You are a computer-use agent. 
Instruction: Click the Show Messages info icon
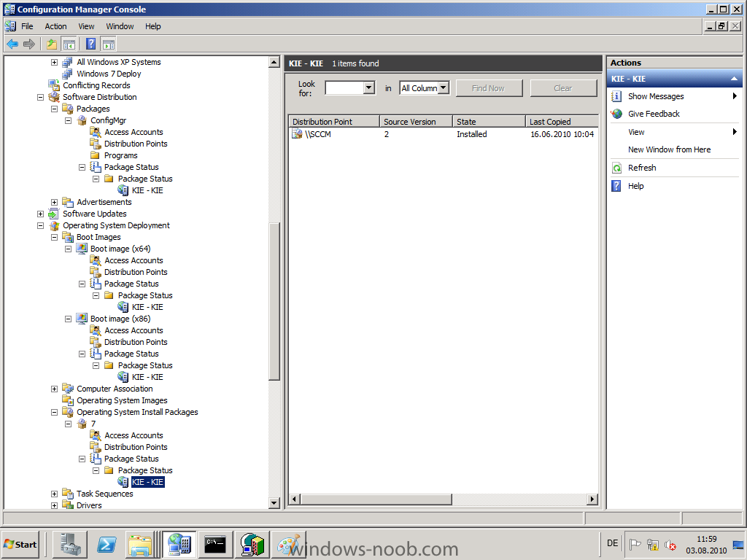pyautogui.click(x=616, y=96)
